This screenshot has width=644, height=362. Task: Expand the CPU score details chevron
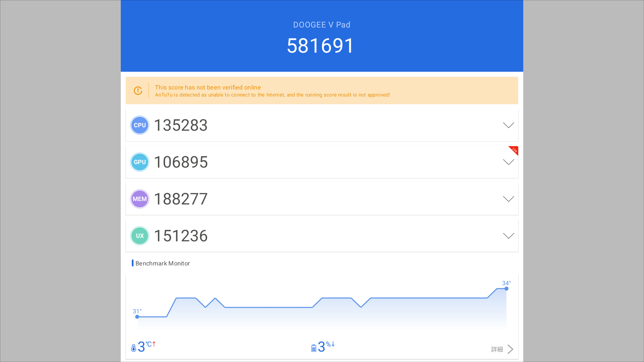[x=508, y=125]
